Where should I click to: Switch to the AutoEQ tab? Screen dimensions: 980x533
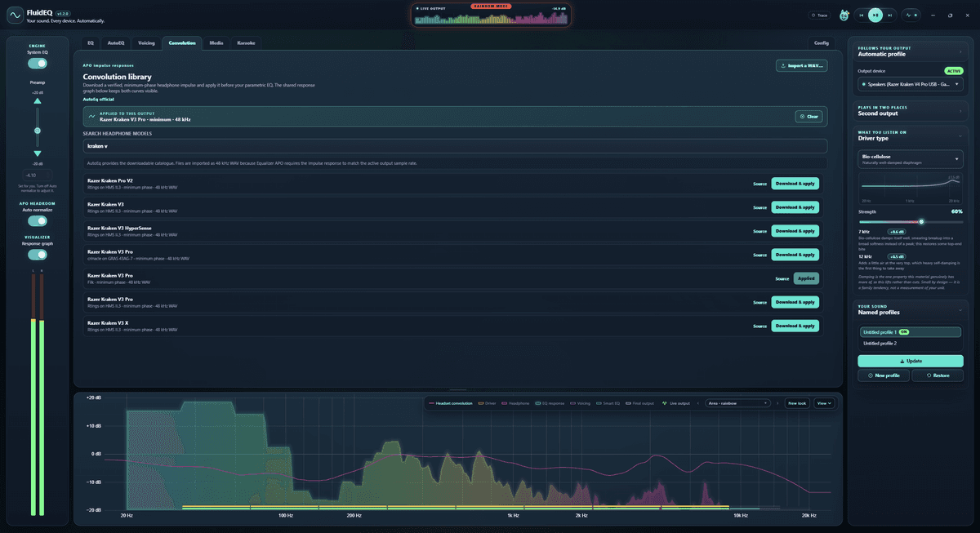pyautogui.click(x=116, y=42)
